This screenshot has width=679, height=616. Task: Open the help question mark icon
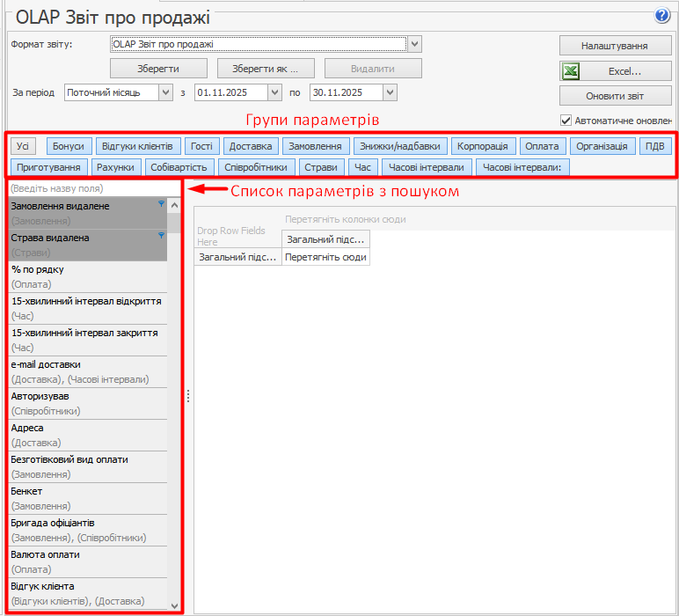point(662,15)
